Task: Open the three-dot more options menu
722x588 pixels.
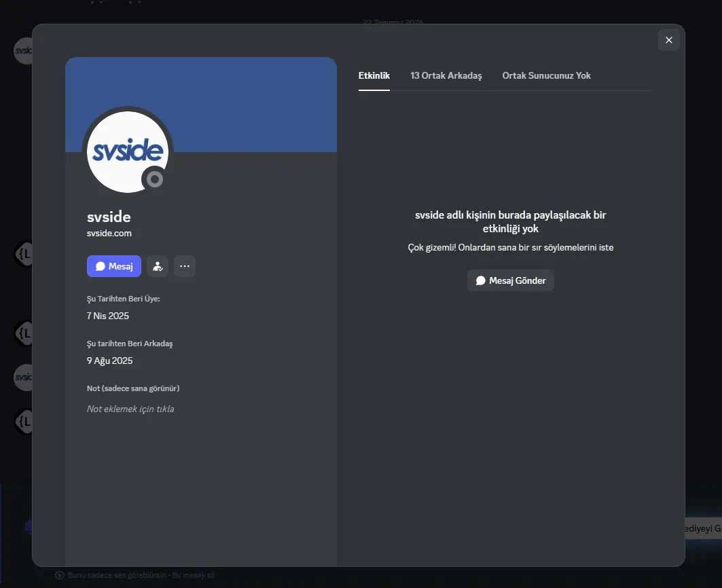Action: point(185,266)
